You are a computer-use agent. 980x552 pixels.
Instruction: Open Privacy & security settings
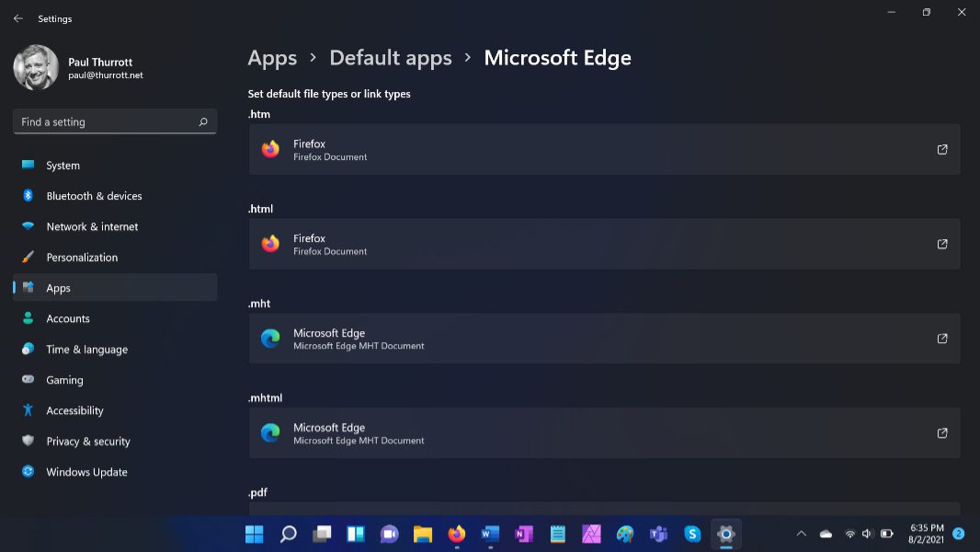[88, 442]
